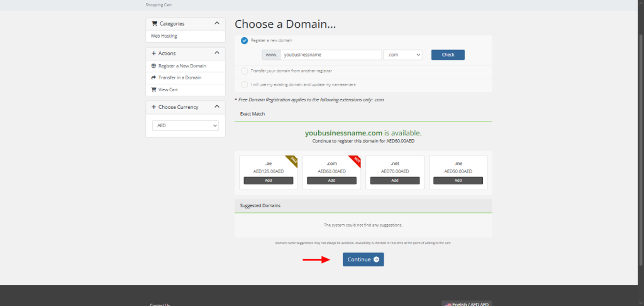Click the share arrow icon for Transfer in a Domain

point(154,77)
